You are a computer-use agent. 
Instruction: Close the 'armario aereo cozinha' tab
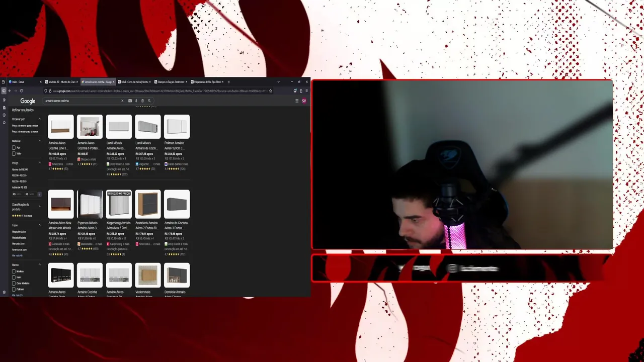114,82
